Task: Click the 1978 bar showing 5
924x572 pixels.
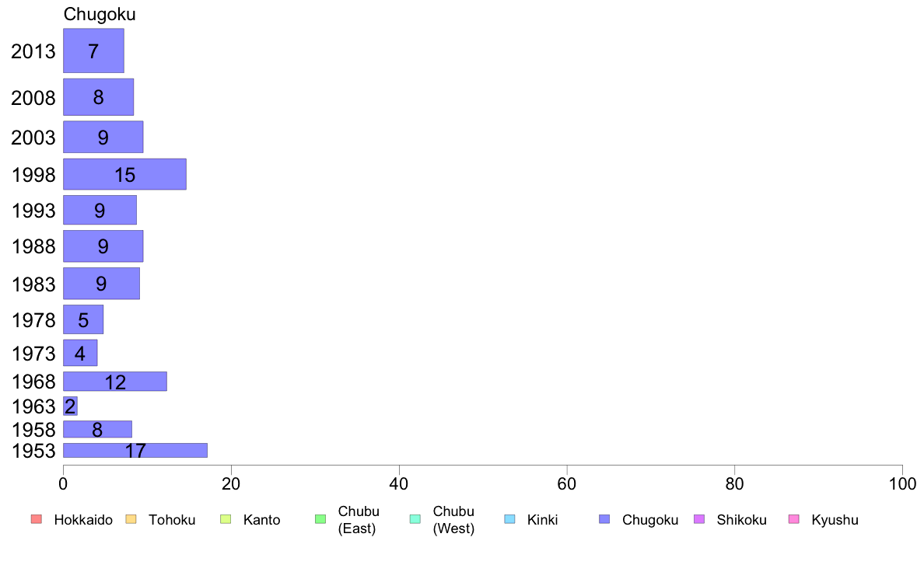Action: pyautogui.click(x=83, y=319)
